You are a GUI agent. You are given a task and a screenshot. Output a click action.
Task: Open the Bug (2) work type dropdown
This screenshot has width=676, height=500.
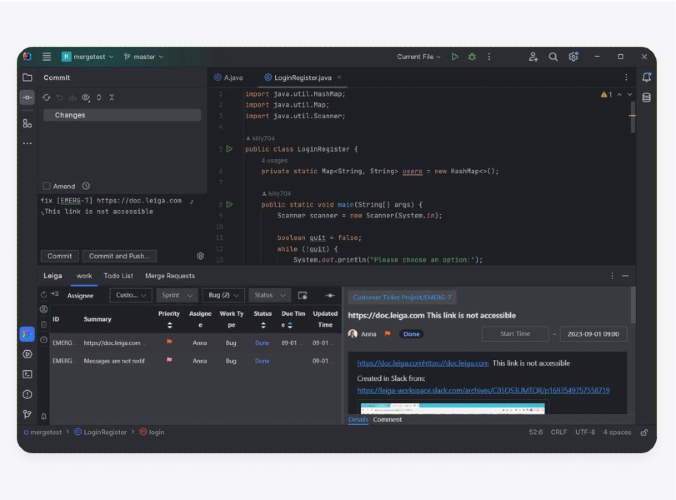pyautogui.click(x=223, y=295)
